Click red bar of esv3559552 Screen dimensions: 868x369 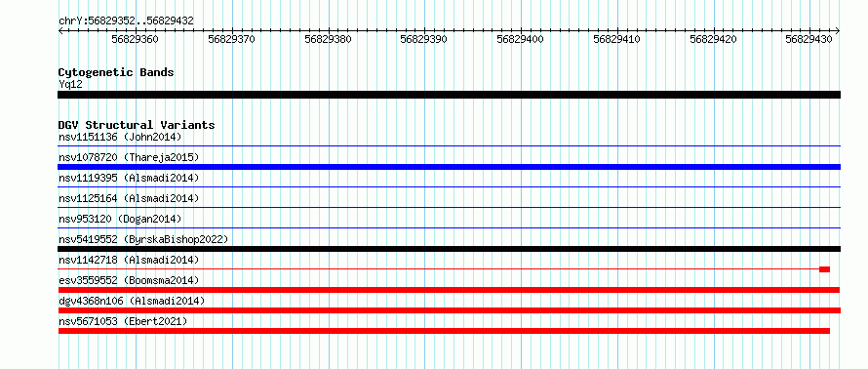(449, 290)
